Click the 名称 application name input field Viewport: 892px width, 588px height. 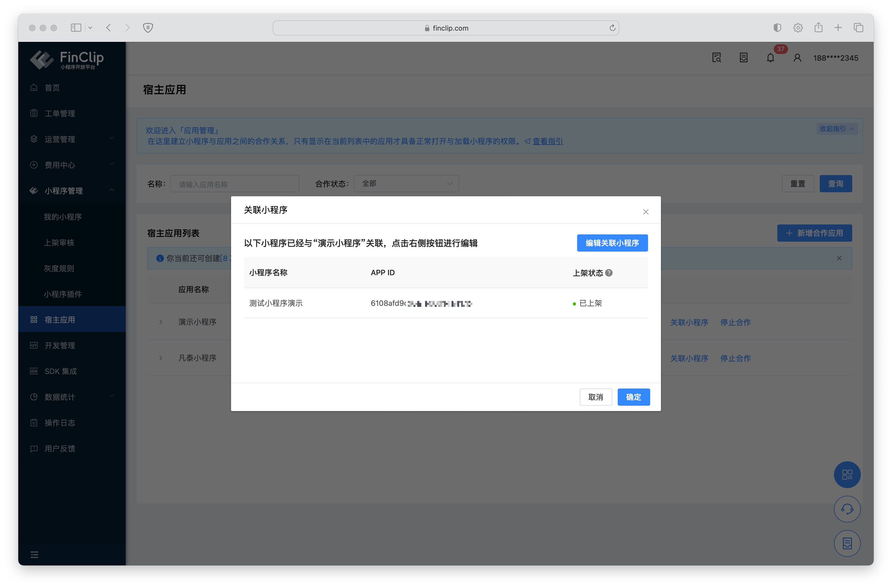point(235,184)
